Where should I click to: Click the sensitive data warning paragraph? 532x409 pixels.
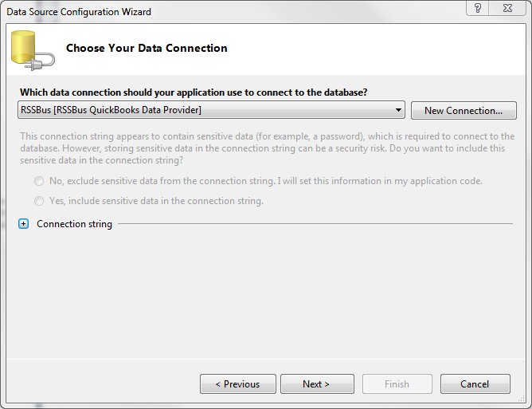[267, 148]
